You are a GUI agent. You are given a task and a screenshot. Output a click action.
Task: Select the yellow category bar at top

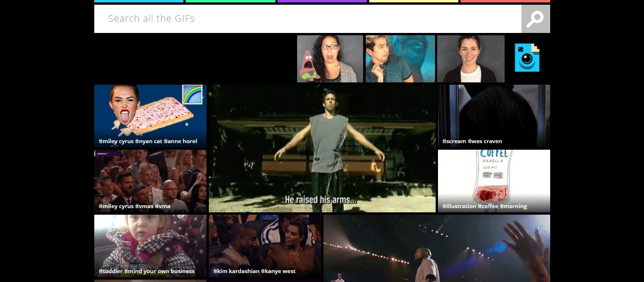[x=413, y=1]
